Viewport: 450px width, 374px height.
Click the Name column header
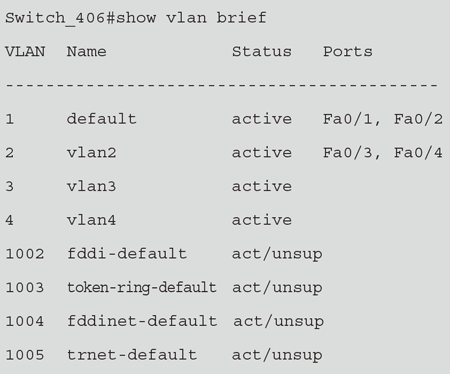pos(86,52)
